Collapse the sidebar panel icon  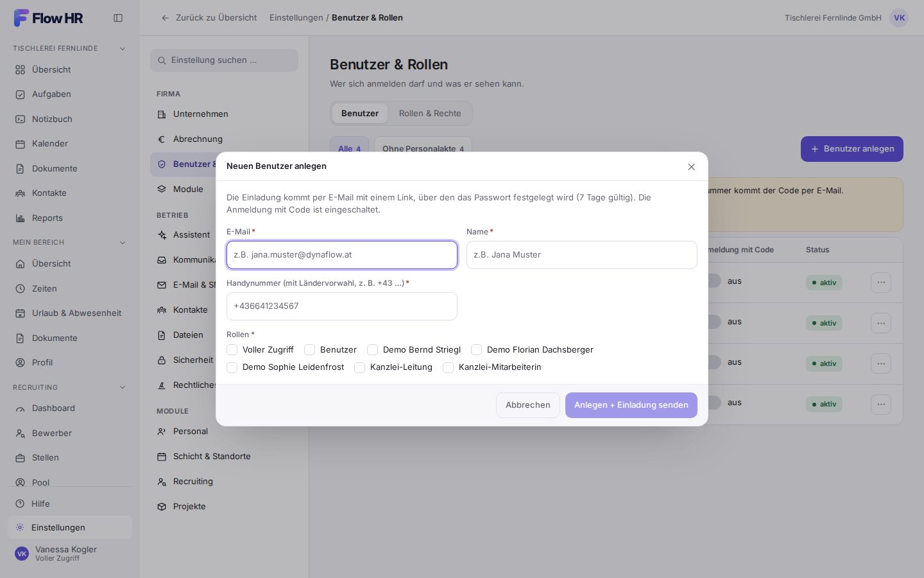pos(118,18)
